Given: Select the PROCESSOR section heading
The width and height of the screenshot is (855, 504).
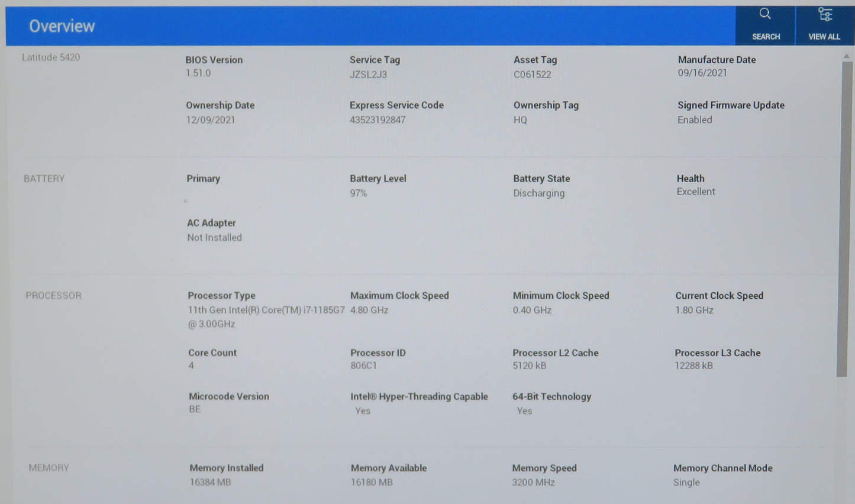Looking at the screenshot, I should point(53,295).
